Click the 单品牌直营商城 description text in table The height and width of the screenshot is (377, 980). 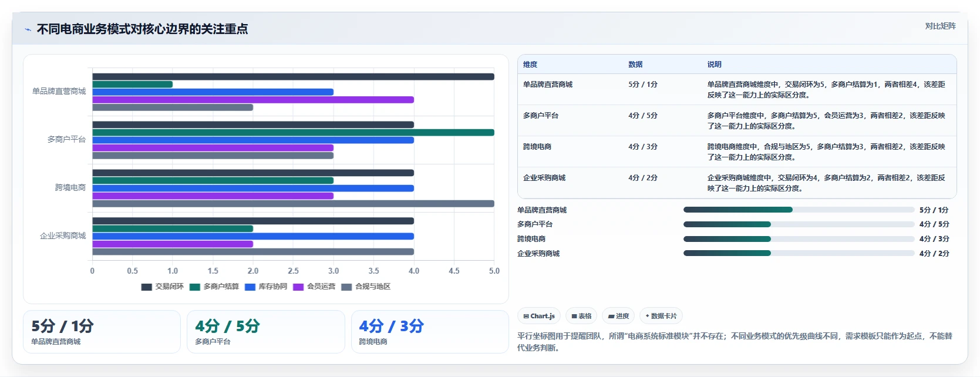(826, 90)
